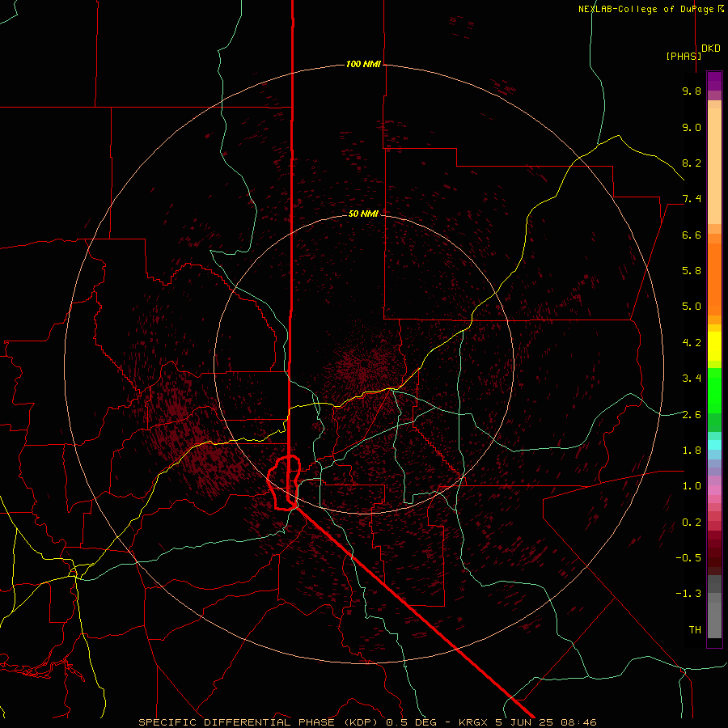Click the 9.0 color scale value
The width and height of the screenshot is (728, 728).
(692, 127)
